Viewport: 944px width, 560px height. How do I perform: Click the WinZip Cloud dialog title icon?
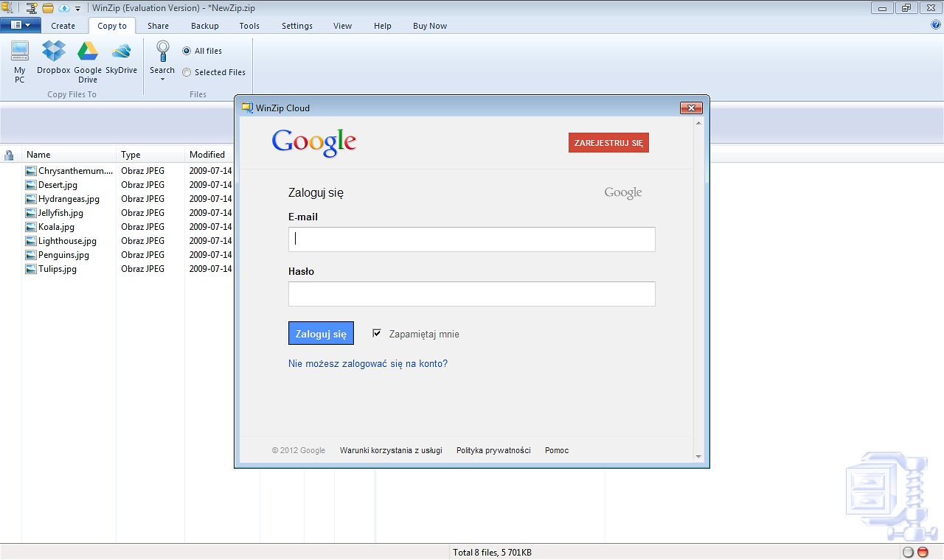[247, 108]
